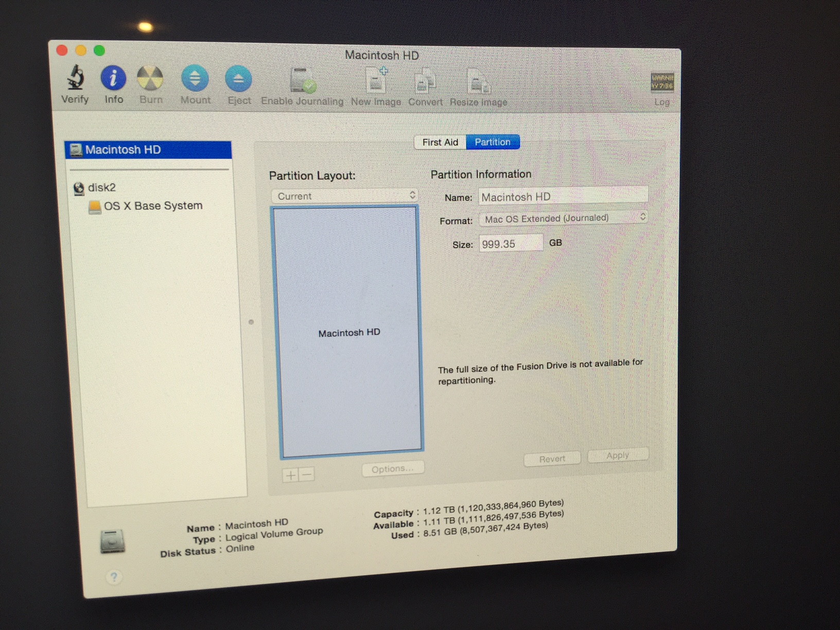This screenshot has height=630, width=840.
Task: Click the remove partition minus button
Action: (307, 475)
